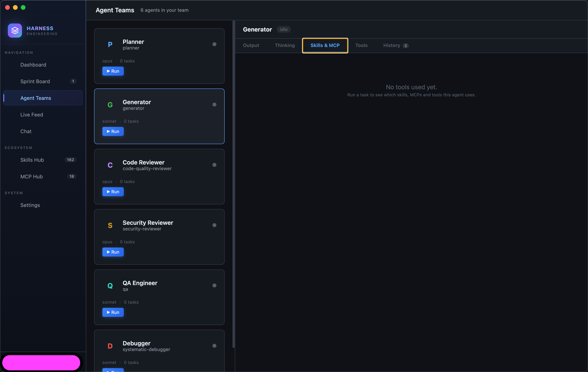
Task: Click the Generator agent letter G avatar
Action: click(x=110, y=105)
